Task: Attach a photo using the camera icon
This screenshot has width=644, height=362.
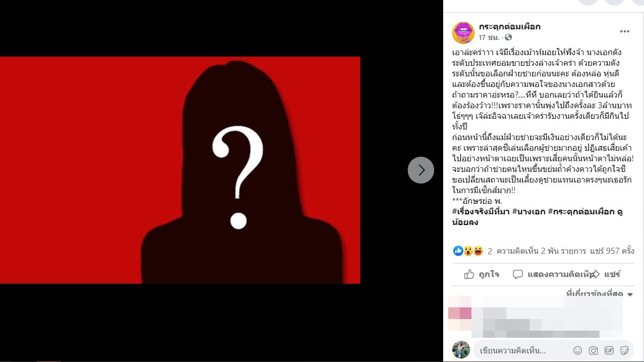Action: 593,350
